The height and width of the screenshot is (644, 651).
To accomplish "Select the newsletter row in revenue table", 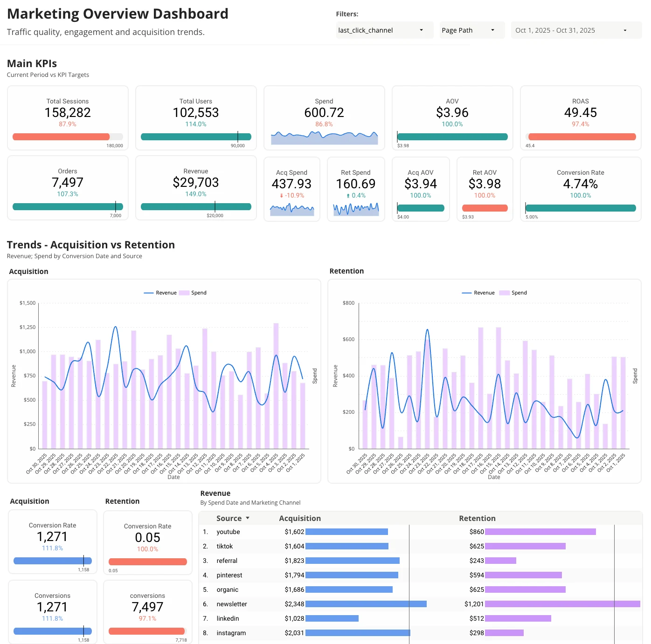I will click(x=421, y=604).
